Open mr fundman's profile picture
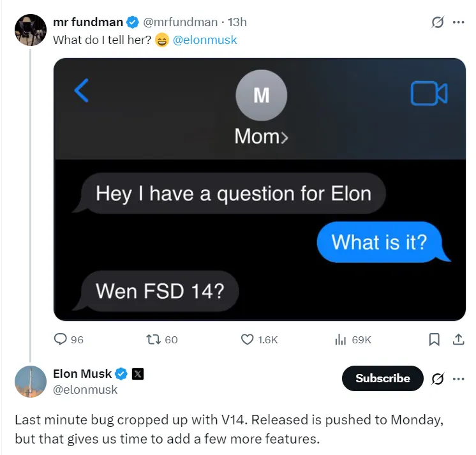The width and height of the screenshot is (476, 455). [x=30, y=29]
